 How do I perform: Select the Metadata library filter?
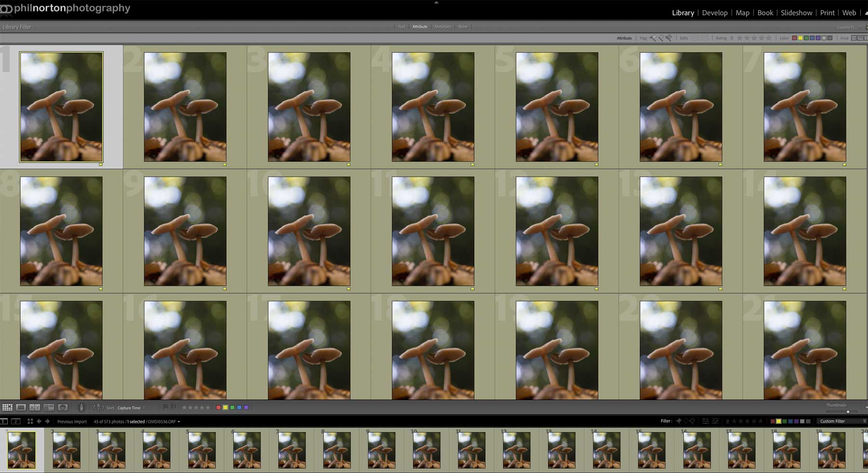pos(442,27)
